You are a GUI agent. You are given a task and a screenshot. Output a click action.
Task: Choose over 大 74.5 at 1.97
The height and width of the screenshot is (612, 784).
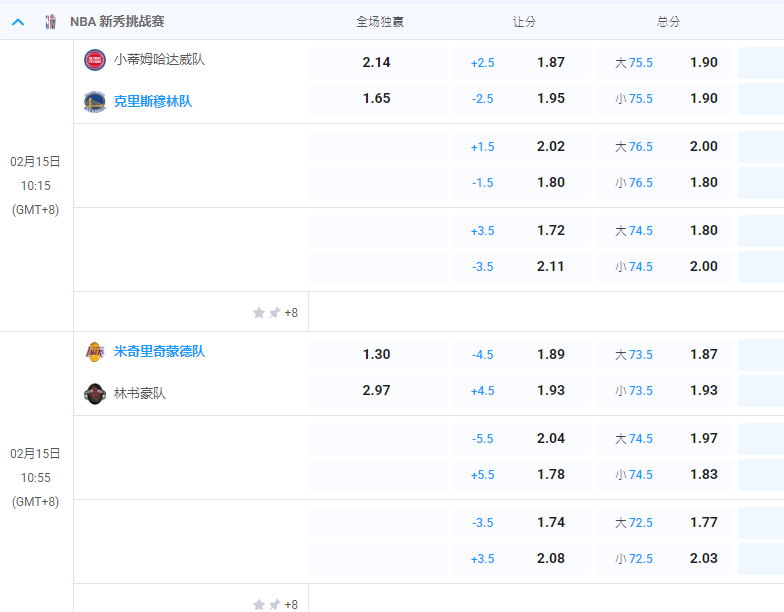tap(664, 438)
